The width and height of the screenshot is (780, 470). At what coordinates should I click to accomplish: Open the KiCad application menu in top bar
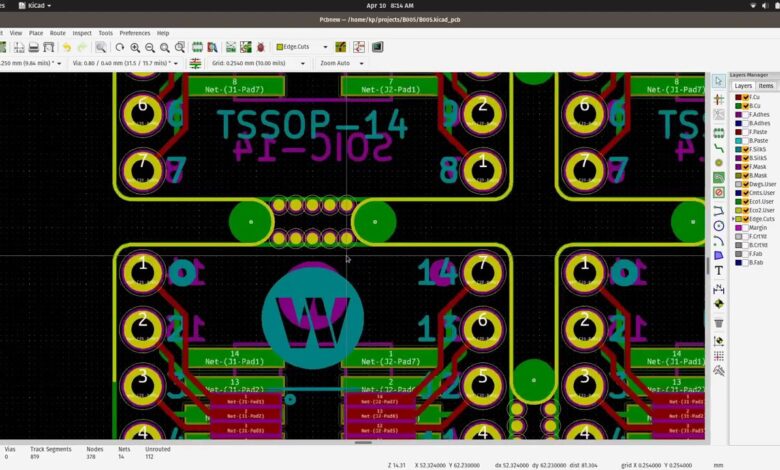(35, 5)
